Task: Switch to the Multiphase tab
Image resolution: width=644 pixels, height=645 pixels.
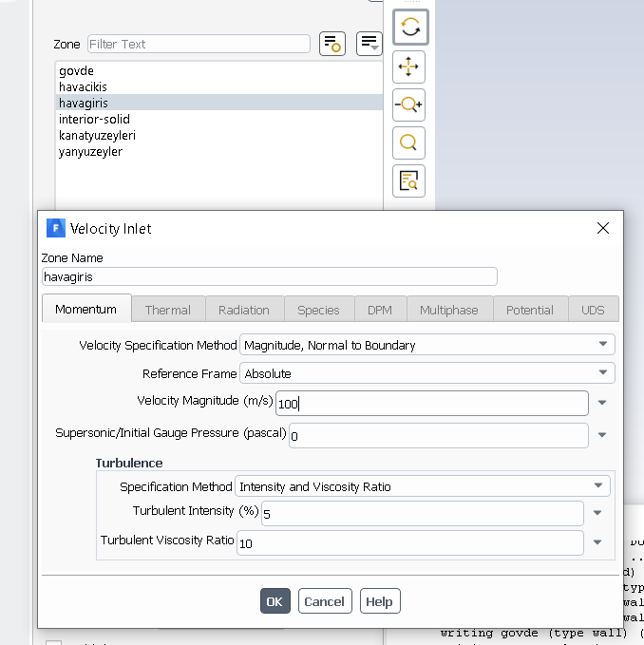Action: pos(449,310)
